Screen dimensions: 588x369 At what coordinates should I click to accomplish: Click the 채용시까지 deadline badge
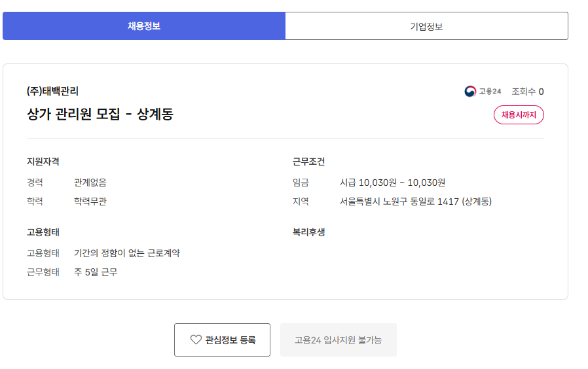519,114
